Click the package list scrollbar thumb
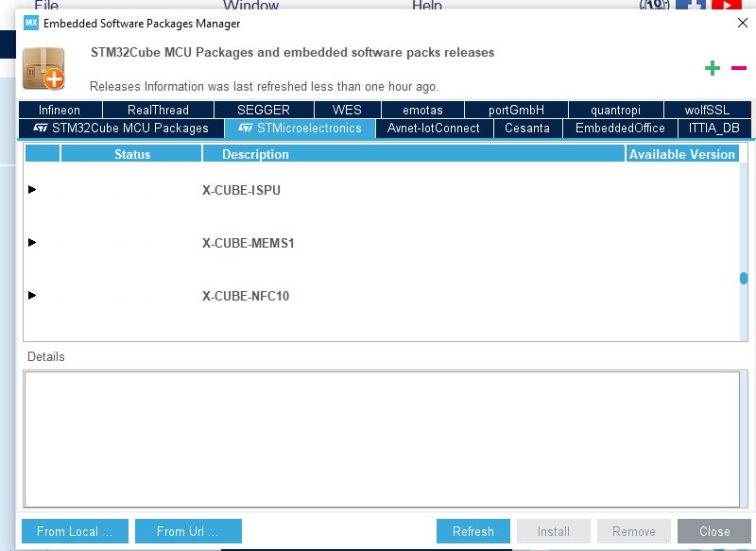The height and width of the screenshot is (551, 756). point(744,278)
